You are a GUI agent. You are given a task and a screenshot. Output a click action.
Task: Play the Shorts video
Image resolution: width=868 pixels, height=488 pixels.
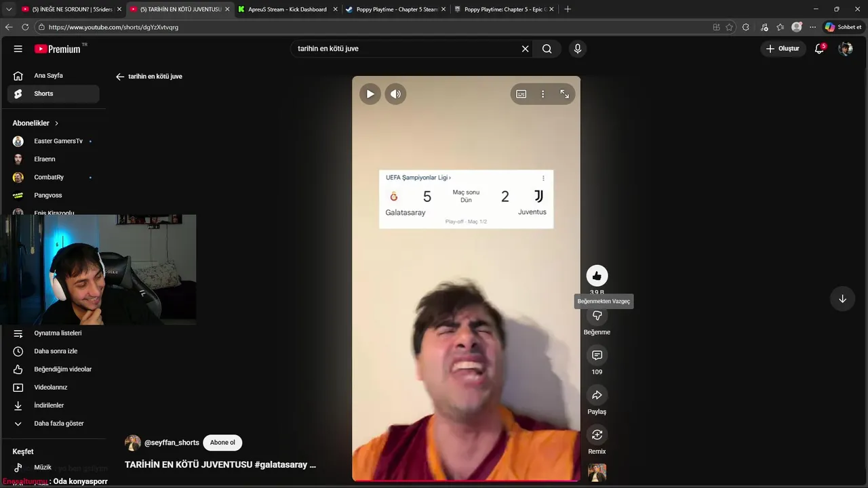click(370, 94)
